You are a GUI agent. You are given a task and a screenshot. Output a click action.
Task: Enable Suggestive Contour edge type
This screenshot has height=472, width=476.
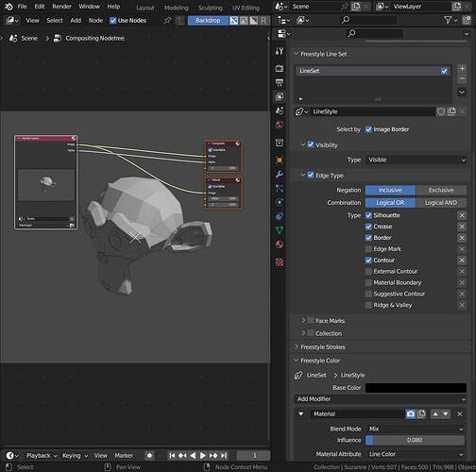pos(368,294)
